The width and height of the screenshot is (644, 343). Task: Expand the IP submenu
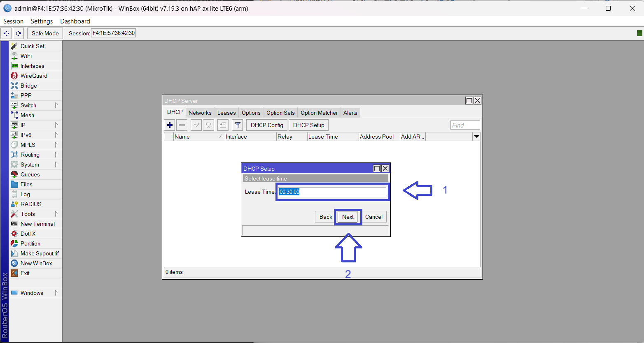pos(56,125)
